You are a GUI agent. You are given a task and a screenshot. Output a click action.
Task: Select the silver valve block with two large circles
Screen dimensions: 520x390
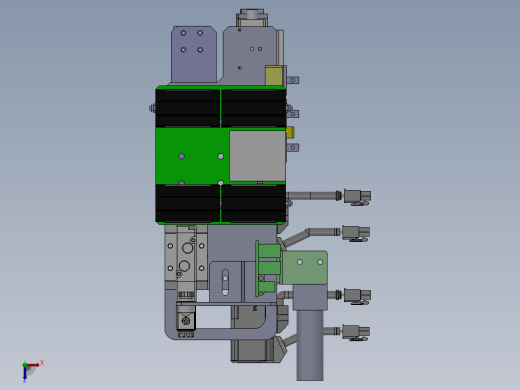[x=186, y=257]
